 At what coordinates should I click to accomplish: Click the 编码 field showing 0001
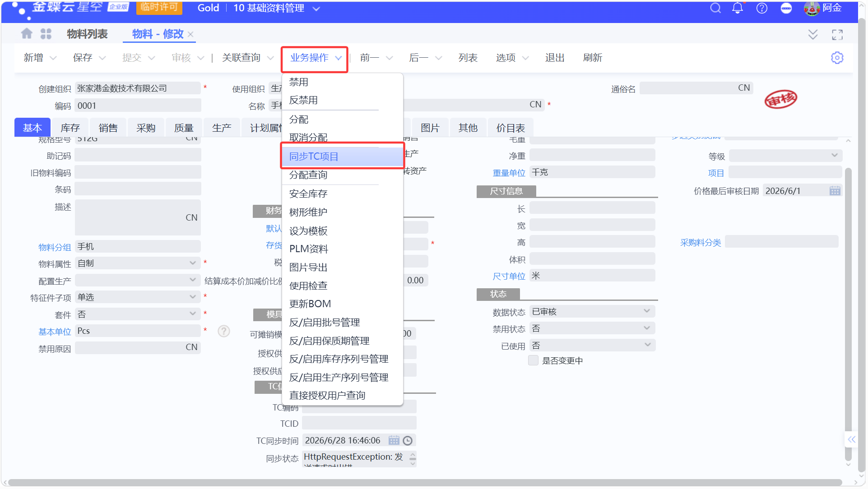138,106
